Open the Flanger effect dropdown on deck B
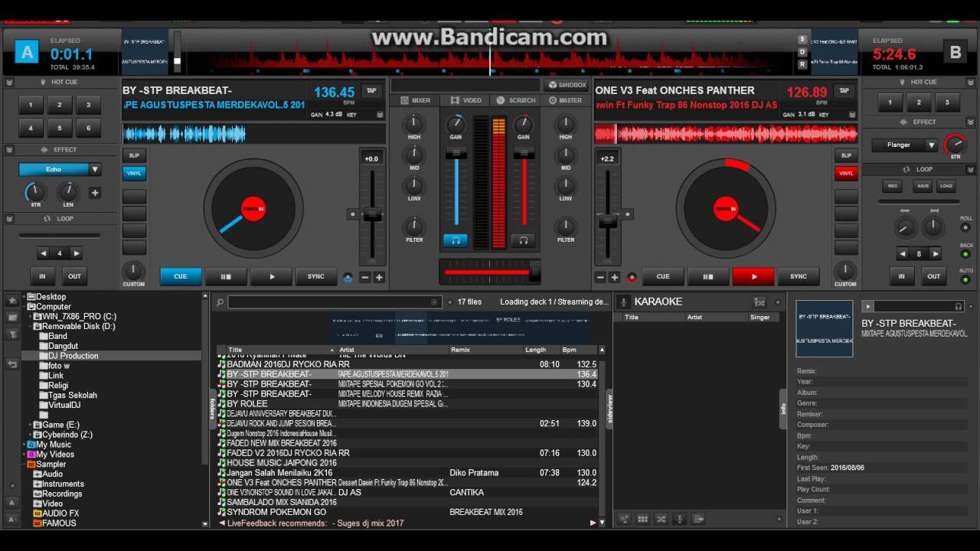The width and height of the screenshot is (980, 551). tap(932, 145)
